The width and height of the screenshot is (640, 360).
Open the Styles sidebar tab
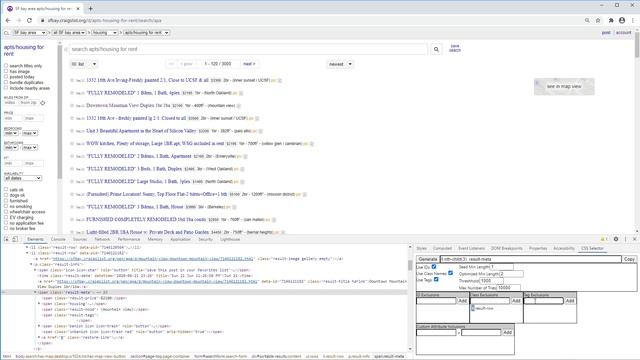tap(422, 248)
